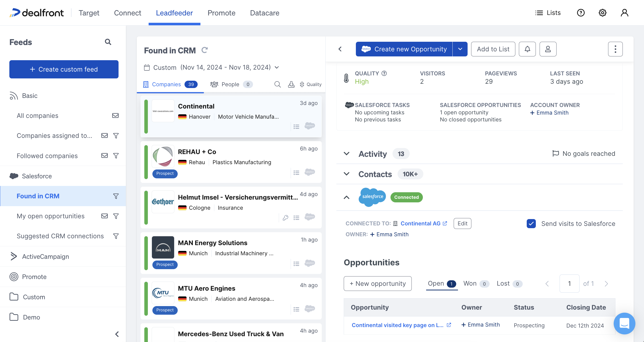Viewport: 644px width, 342px height.
Task: Enable the Send visits to Salesforce checkbox
Action: (531, 224)
